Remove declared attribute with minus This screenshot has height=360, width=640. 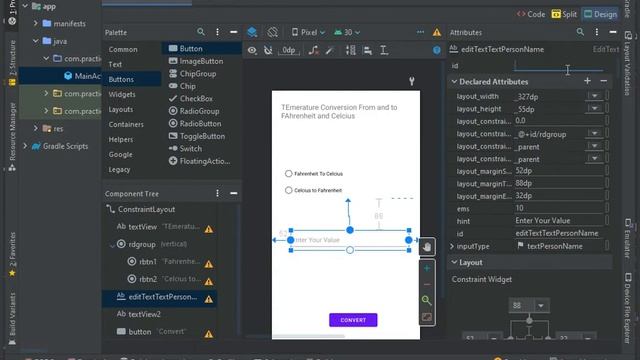coord(604,81)
